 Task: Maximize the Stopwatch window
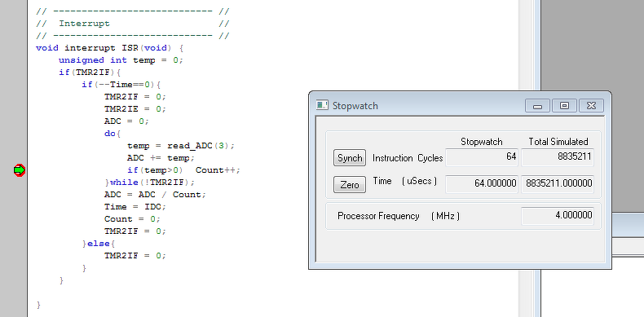tap(564, 105)
